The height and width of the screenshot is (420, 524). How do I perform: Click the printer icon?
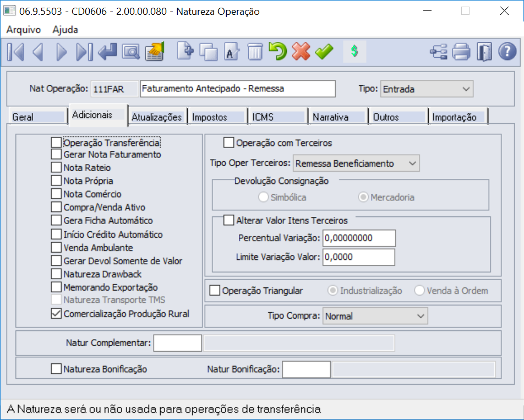click(461, 52)
